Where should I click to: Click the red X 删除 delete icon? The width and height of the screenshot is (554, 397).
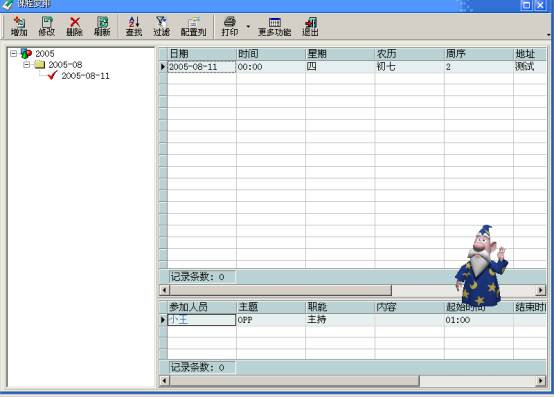pos(75,26)
